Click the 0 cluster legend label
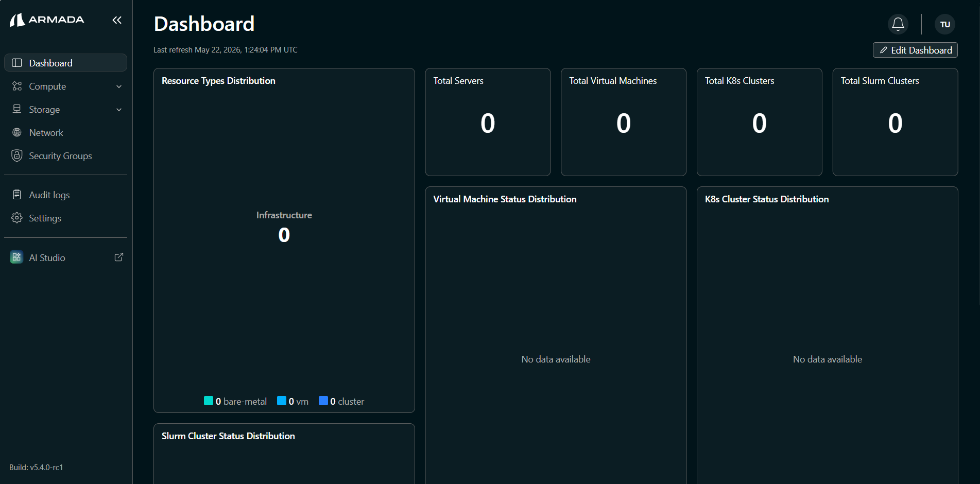 (347, 401)
